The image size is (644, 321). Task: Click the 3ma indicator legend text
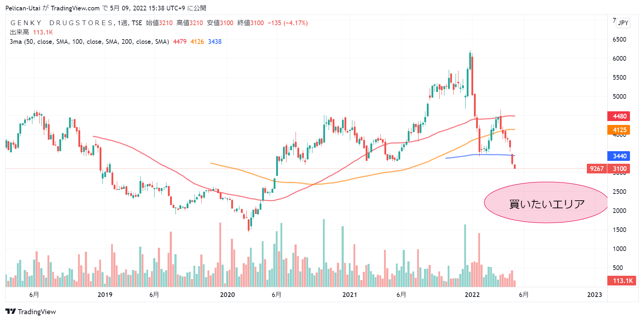[x=89, y=42]
